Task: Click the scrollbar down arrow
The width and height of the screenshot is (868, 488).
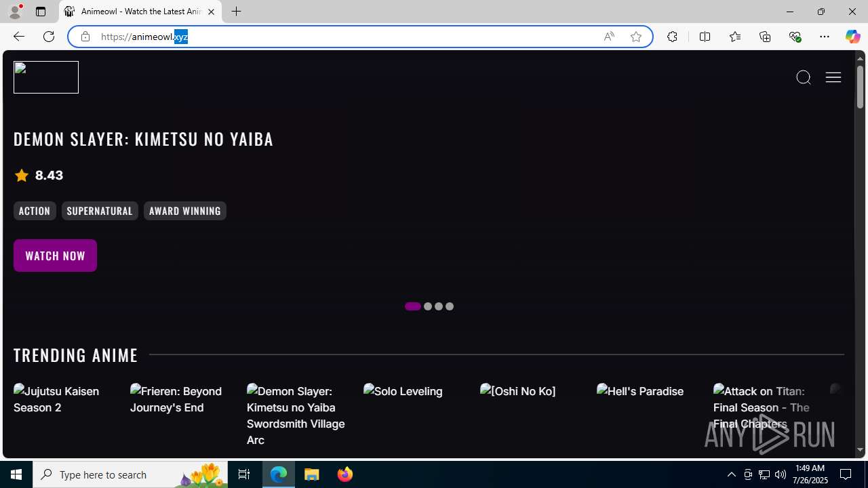Action: pyautogui.click(x=860, y=450)
